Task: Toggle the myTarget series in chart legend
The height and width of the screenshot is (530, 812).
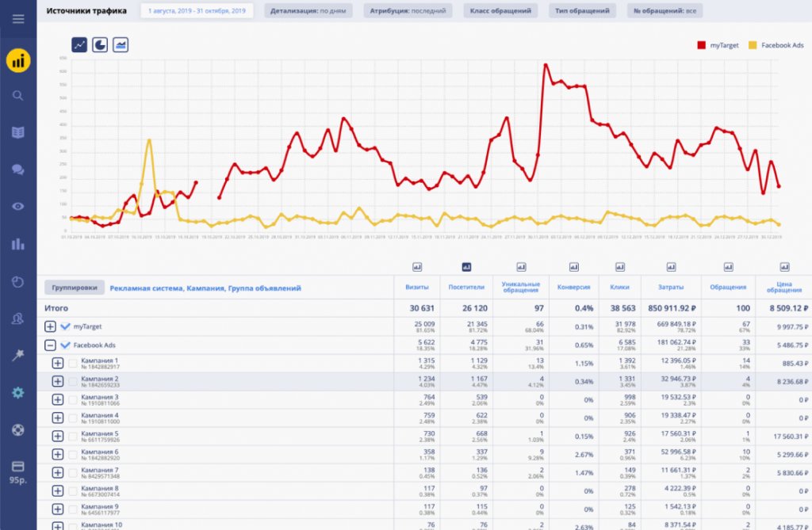Action: click(x=718, y=45)
